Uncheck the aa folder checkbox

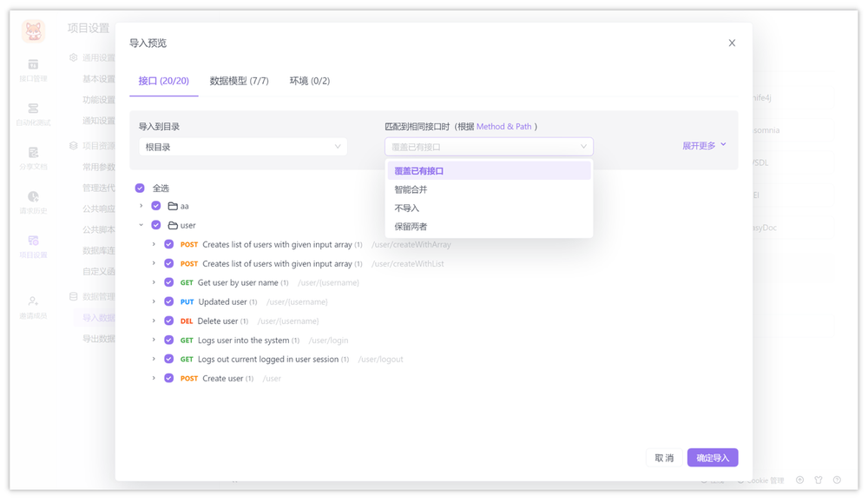pos(155,206)
